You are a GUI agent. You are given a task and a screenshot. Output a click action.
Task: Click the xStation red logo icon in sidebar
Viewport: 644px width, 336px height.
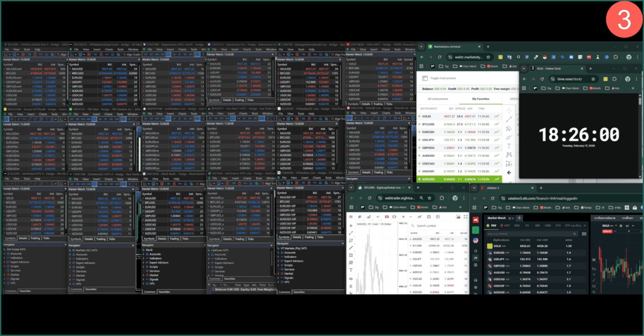click(x=475, y=220)
